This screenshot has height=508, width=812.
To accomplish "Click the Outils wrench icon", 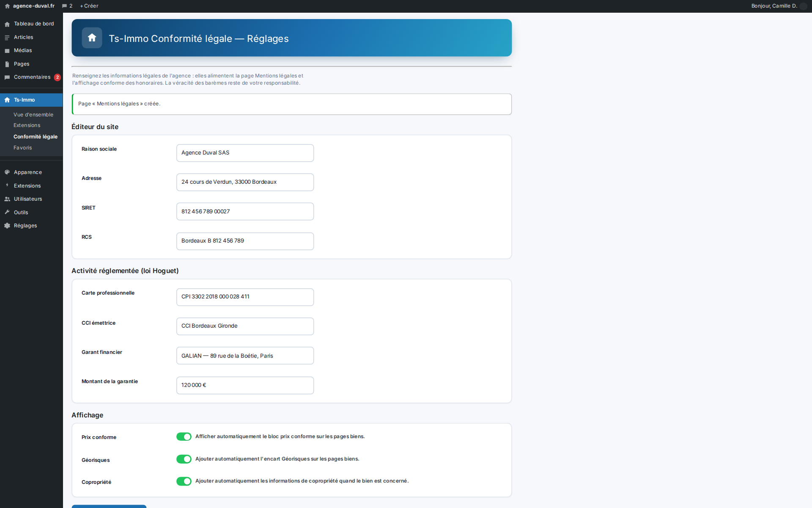I will coord(7,212).
